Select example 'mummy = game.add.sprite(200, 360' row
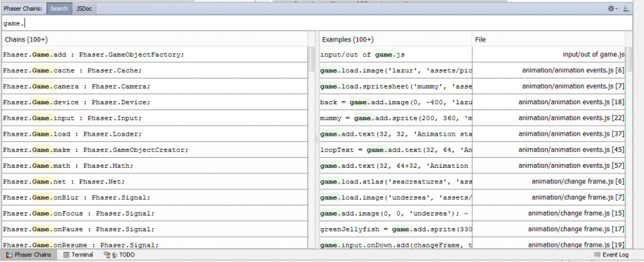Viewport: 644px width, 262px height. (396, 118)
